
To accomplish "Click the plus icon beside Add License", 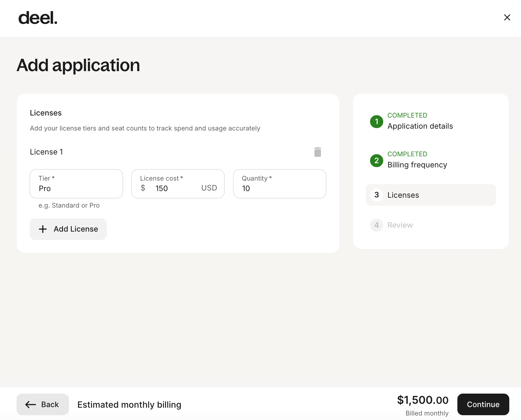I will [43, 229].
